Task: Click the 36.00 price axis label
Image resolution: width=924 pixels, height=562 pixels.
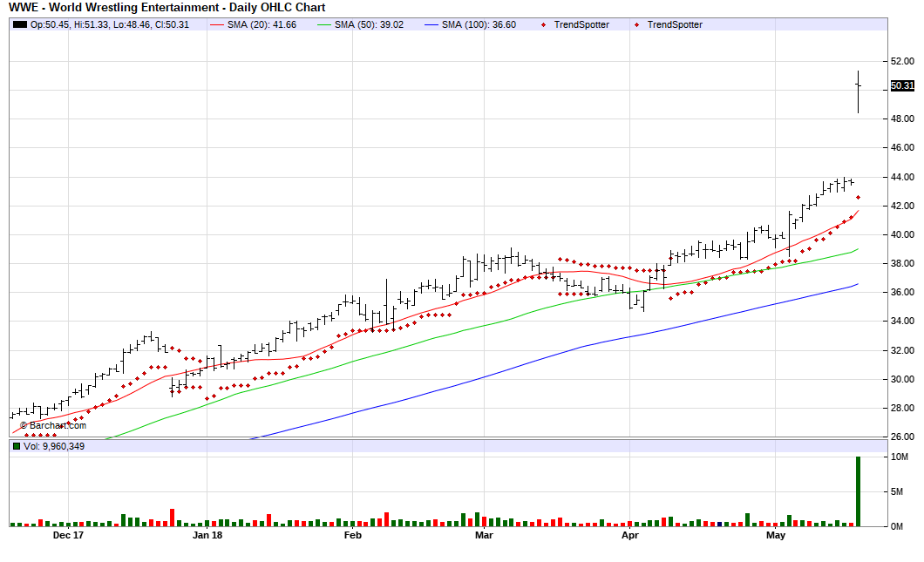Action: click(x=902, y=293)
